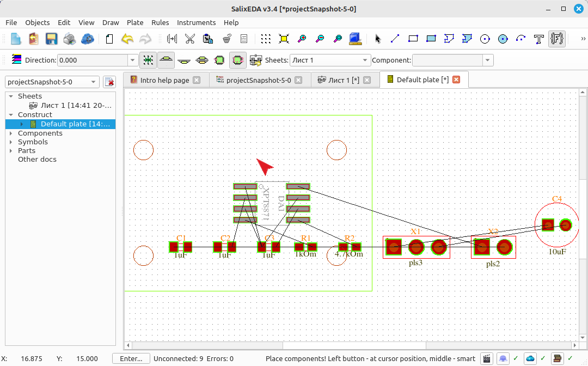Print with the printer icon
Image resolution: width=588 pixels, height=366 pixels.
click(69, 39)
